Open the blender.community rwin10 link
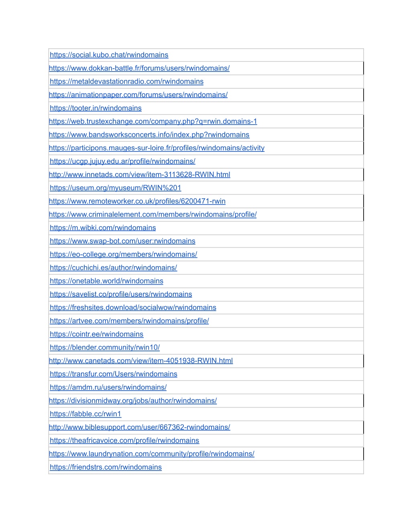The height and width of the screenshot is (532, 411). pos(105,347)
